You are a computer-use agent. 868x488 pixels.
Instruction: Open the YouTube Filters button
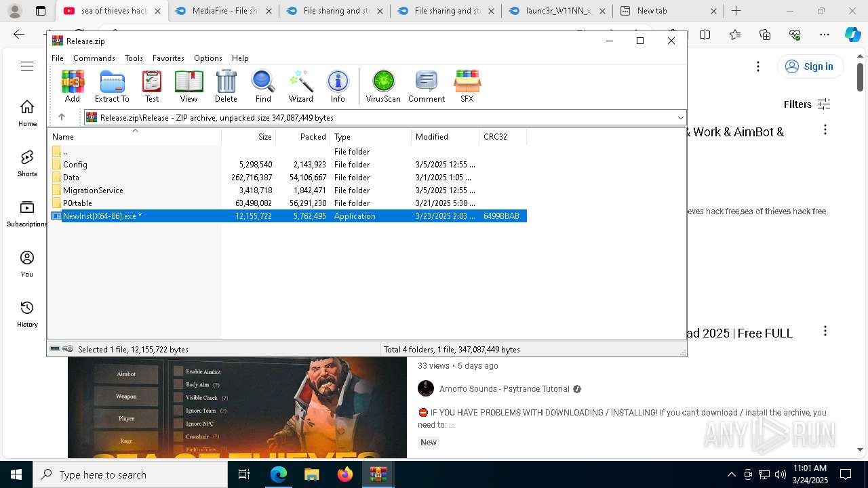pos(807,104)
